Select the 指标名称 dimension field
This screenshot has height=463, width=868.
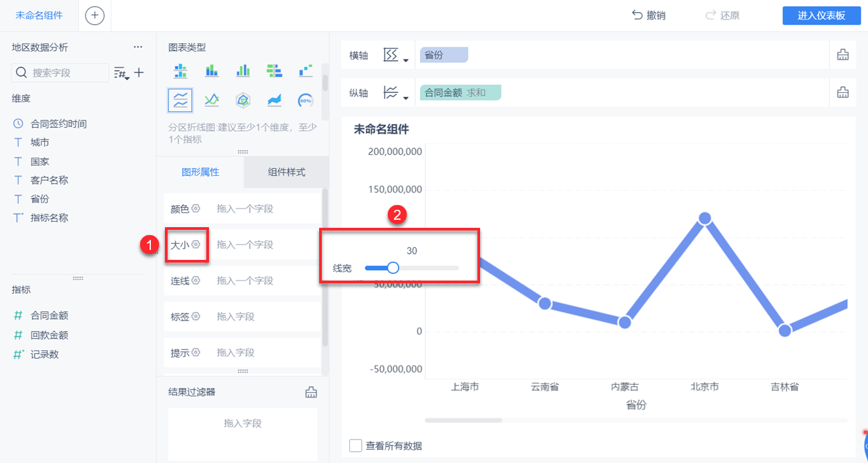click(41, 217)
